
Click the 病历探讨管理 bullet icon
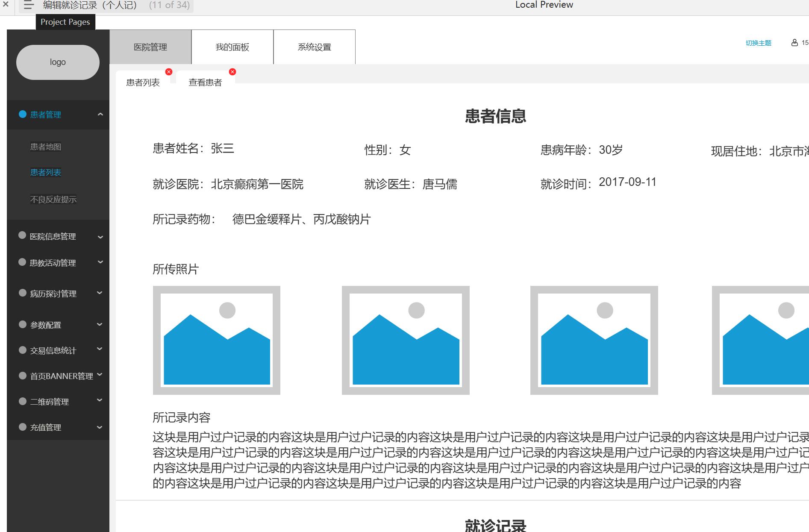click(23, 293)
